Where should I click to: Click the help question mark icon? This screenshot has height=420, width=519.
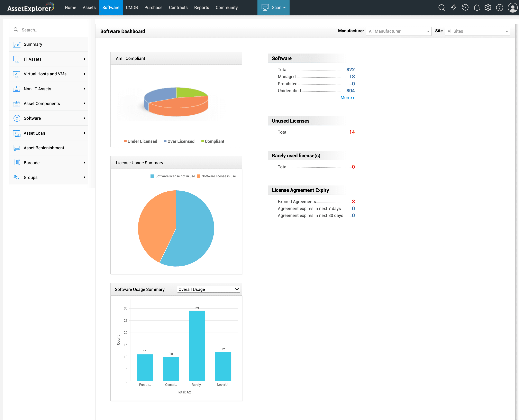(499, 8)
